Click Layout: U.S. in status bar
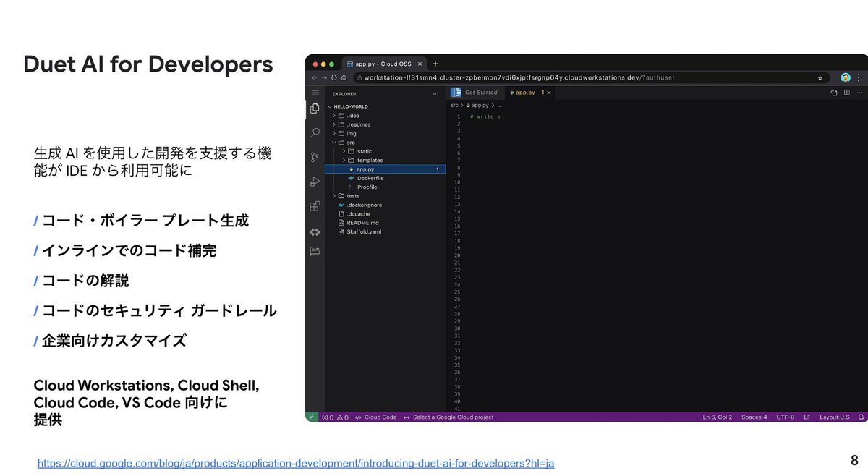 (835, 417)
